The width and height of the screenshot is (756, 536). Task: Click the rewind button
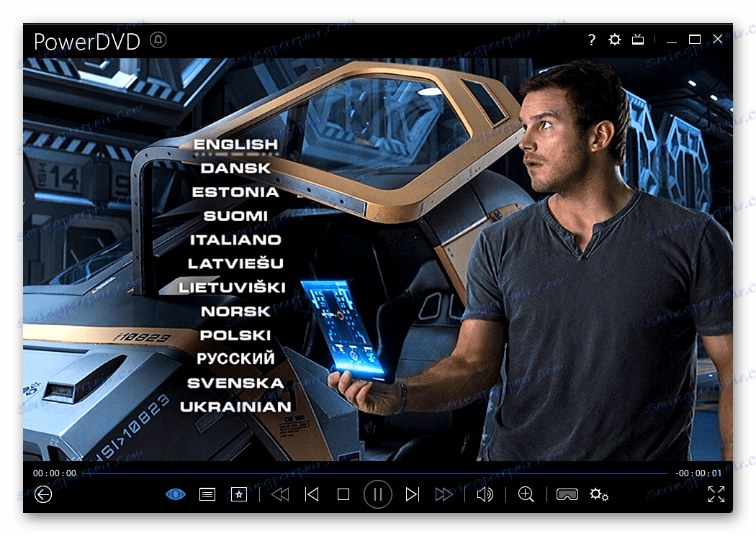(280, 494)
